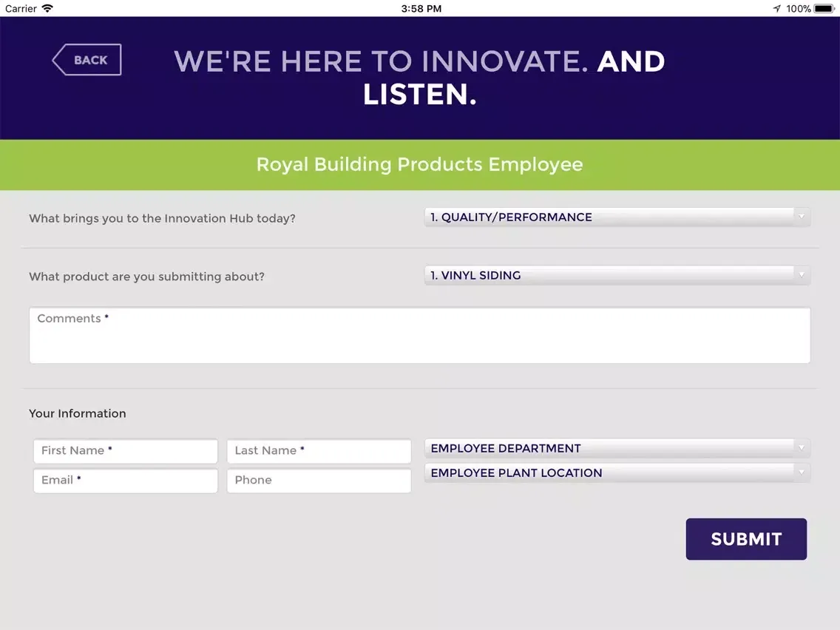Expand the Employee Plant Location dropdown
The height and width of the screenshot is (630, 840).
pos(617,473)
